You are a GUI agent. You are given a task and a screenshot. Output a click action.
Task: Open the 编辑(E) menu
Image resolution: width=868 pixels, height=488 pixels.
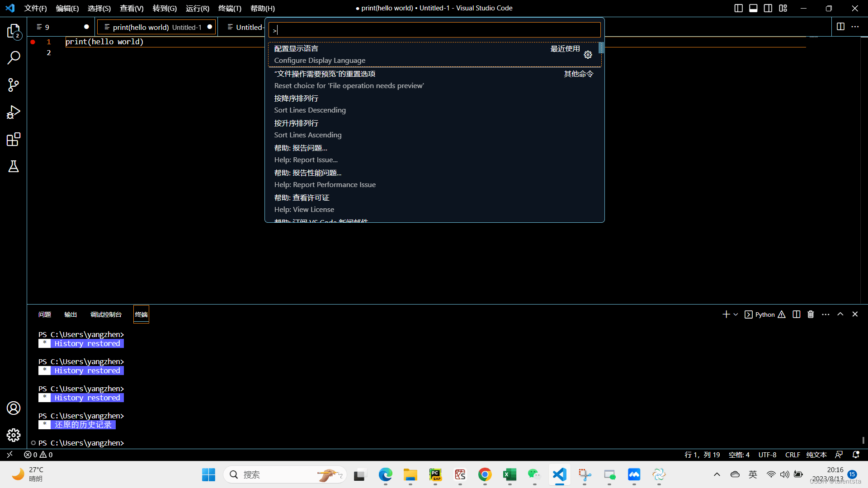click(x=67, y=8)
